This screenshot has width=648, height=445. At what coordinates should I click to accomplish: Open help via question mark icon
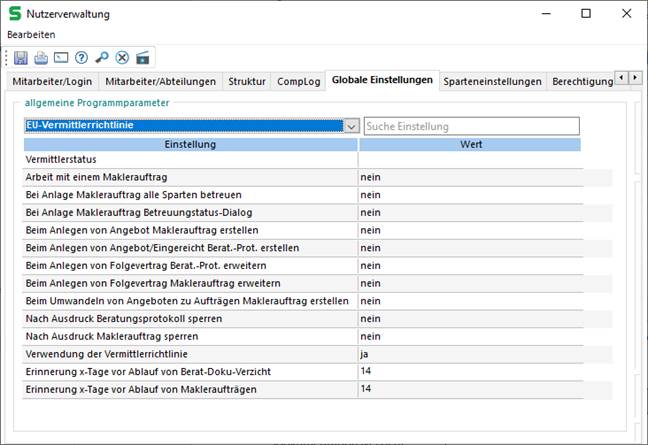pyautogui.click(x=81, y=57)
